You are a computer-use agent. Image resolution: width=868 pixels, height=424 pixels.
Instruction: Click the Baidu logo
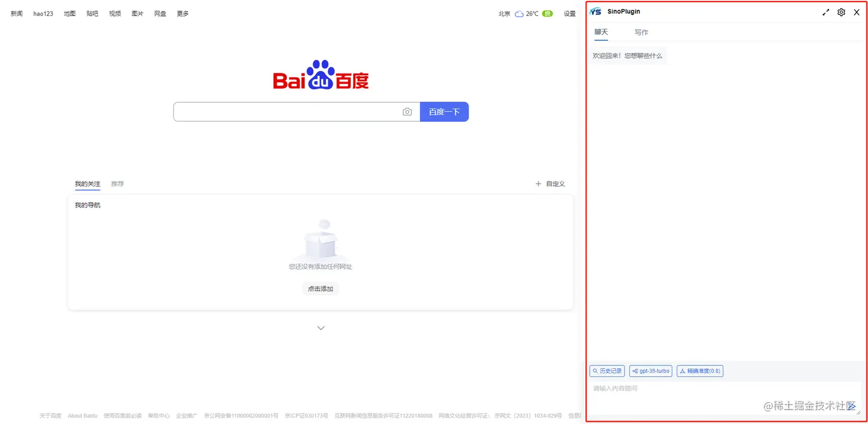pos(321,75)
